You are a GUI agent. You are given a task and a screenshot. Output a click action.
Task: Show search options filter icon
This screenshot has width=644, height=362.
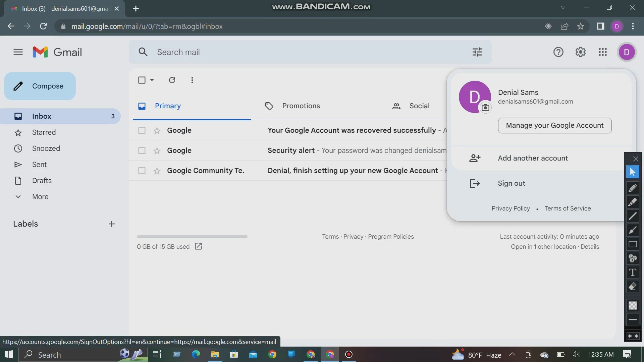click(477, 52)
